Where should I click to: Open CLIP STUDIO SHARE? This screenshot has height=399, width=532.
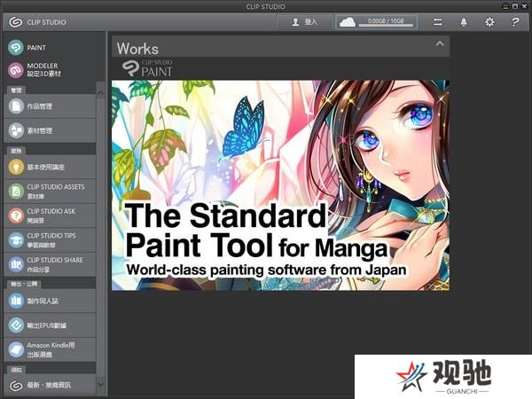pos(50,264)
